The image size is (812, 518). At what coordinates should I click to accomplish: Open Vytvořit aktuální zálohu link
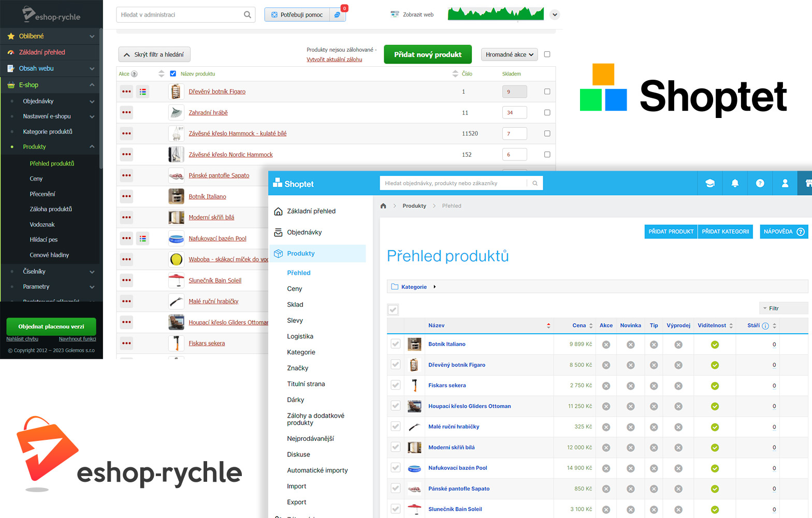pos(335,60)
